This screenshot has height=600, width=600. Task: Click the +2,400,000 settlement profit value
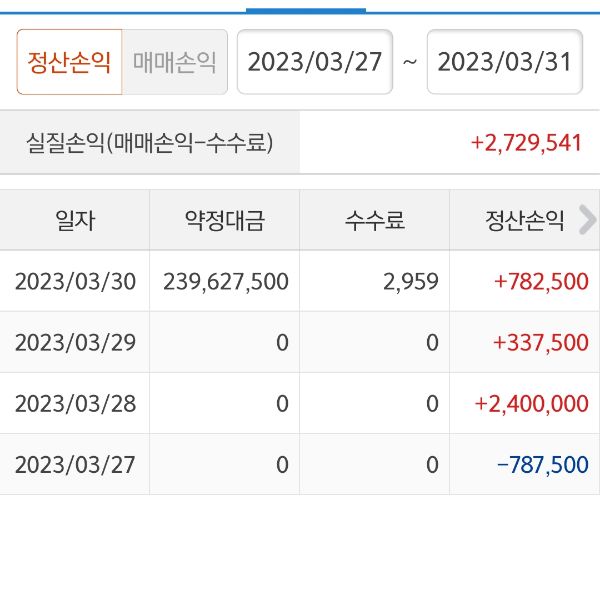(x=531, y=404)
